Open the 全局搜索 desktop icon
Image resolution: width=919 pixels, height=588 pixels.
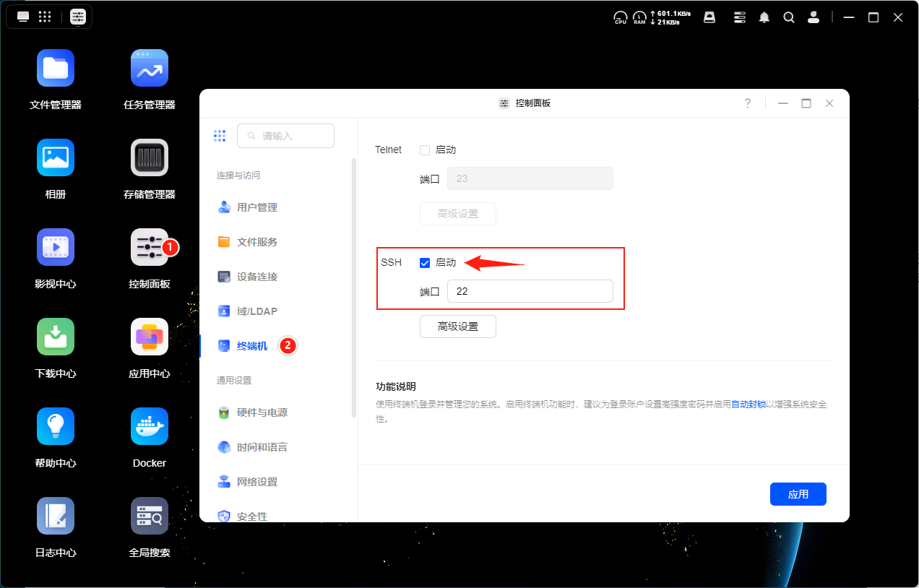click(x=150, y=516)
